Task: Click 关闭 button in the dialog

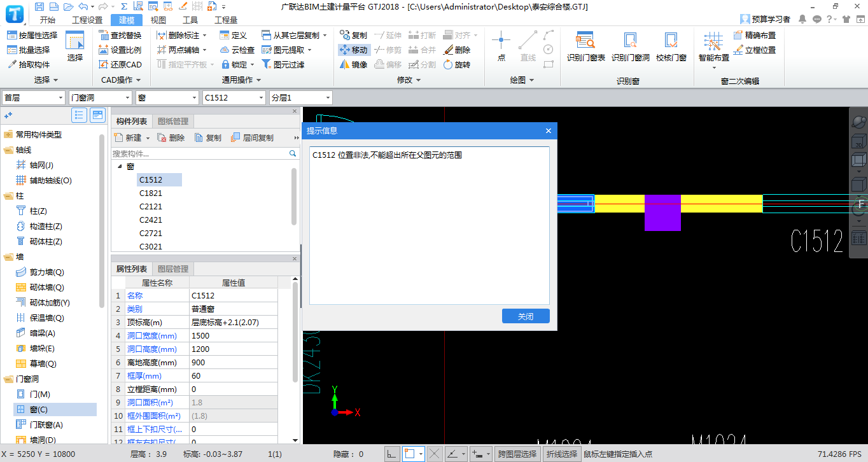Action: [526, 316]
